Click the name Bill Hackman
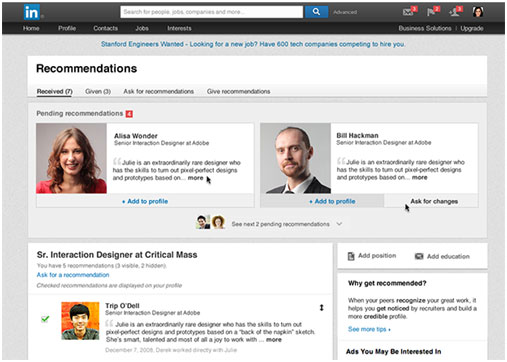Image resolution: width=507 pixels, height=362 pixels. click(x=357, y=136)
